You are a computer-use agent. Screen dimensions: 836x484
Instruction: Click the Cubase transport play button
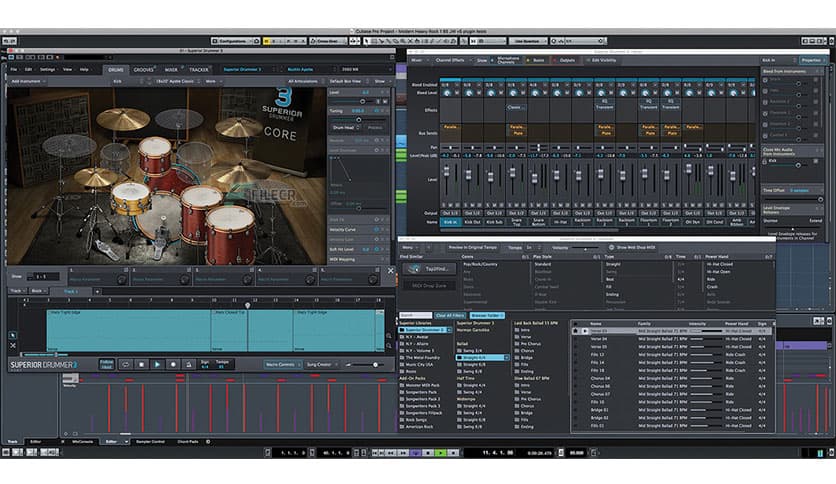coord(441,453)
